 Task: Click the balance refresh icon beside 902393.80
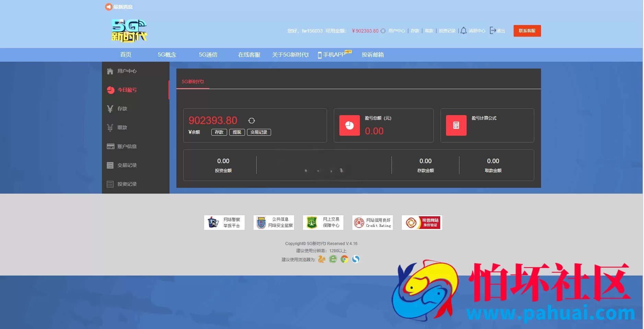(x=251, y=121)
